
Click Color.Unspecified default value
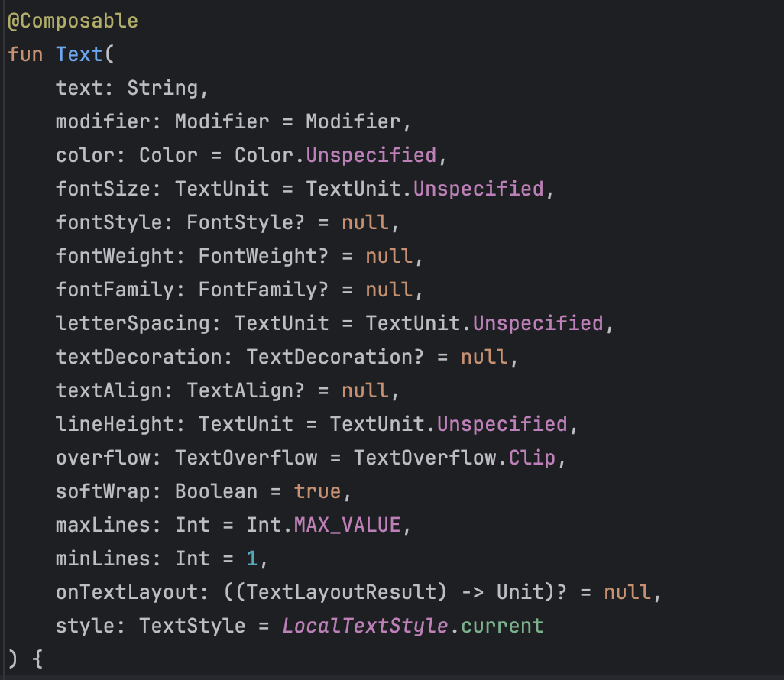click(335, 155)
